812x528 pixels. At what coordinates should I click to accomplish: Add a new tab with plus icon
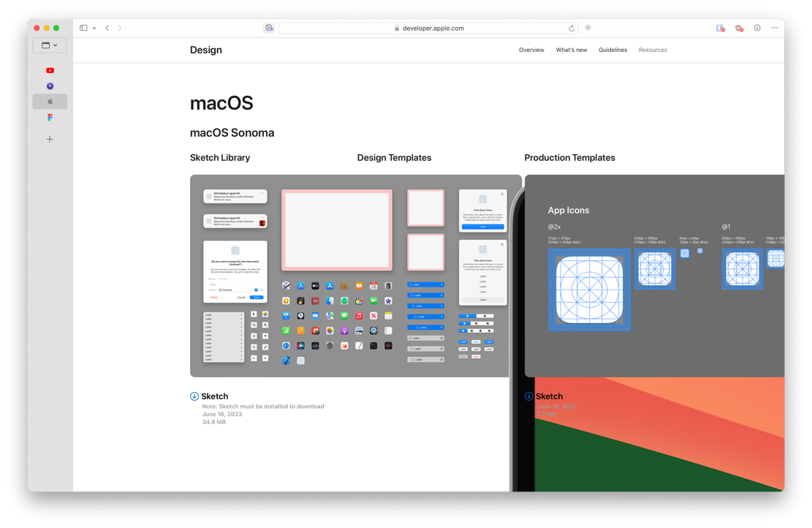pos(50,139)
